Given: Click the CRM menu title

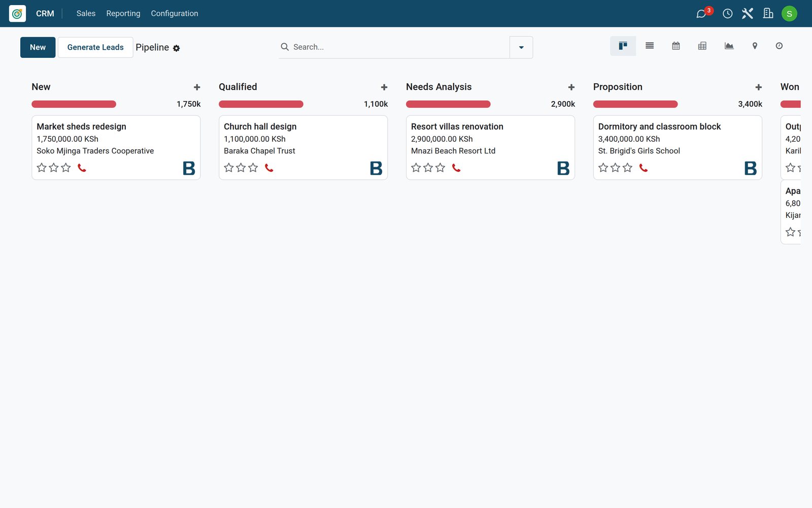Looking at the screenshot, I should [x=45, y=14].
